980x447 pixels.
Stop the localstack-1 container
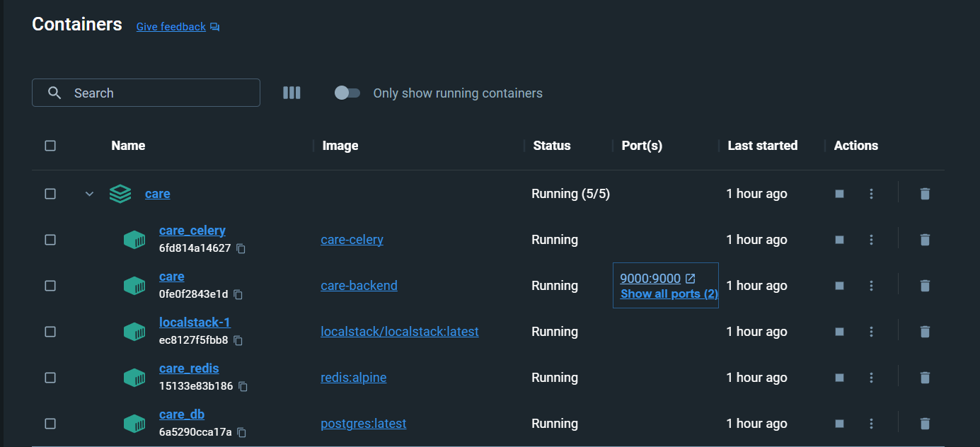838,331
